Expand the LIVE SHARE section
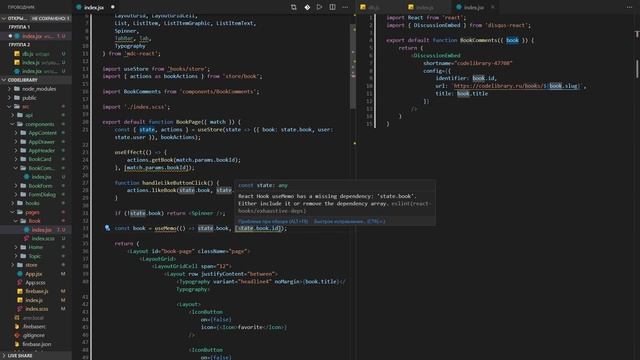 [x=36, y=356]
